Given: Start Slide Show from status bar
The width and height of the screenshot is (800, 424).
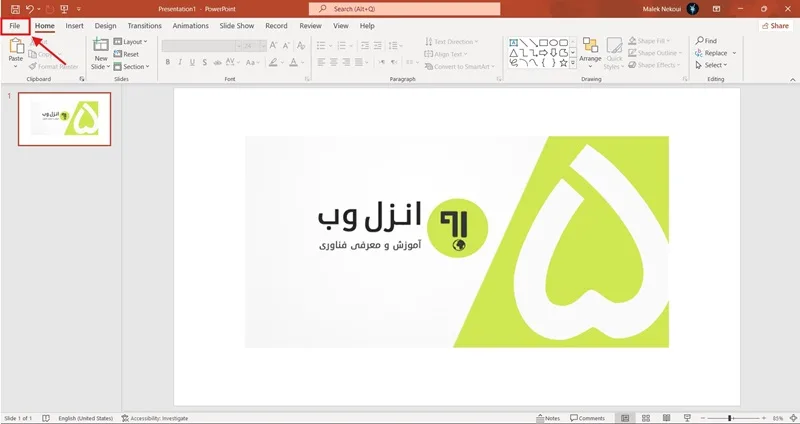Looking at the screenshot, I should [687, 418].
